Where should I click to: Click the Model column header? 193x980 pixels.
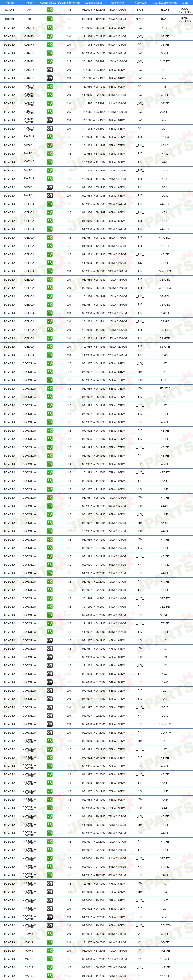(29, 3)
